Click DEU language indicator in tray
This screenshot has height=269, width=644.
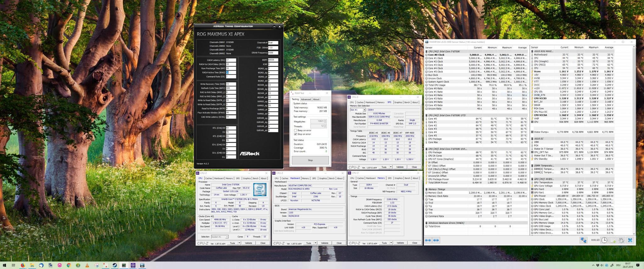click(x=618, y=266)
